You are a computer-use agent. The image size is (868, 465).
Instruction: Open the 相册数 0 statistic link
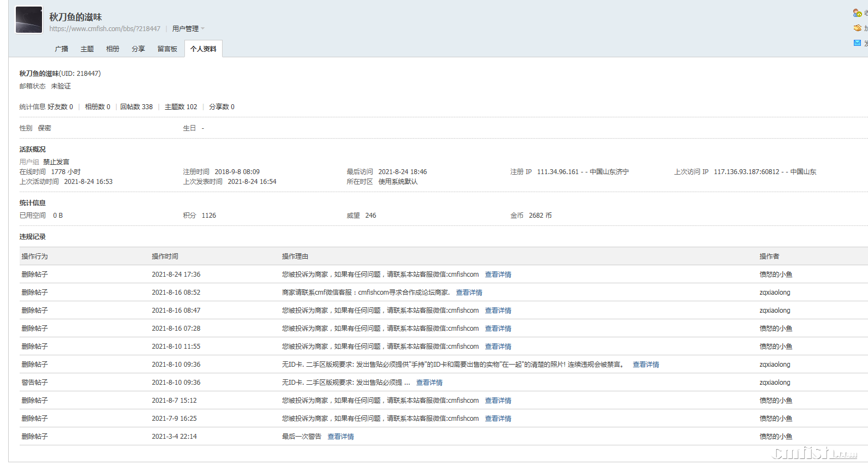point(98,107)
